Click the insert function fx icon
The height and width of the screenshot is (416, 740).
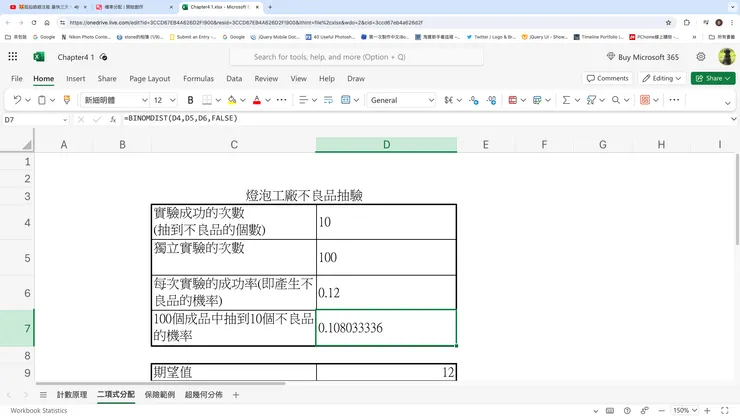tap(113, 119)
